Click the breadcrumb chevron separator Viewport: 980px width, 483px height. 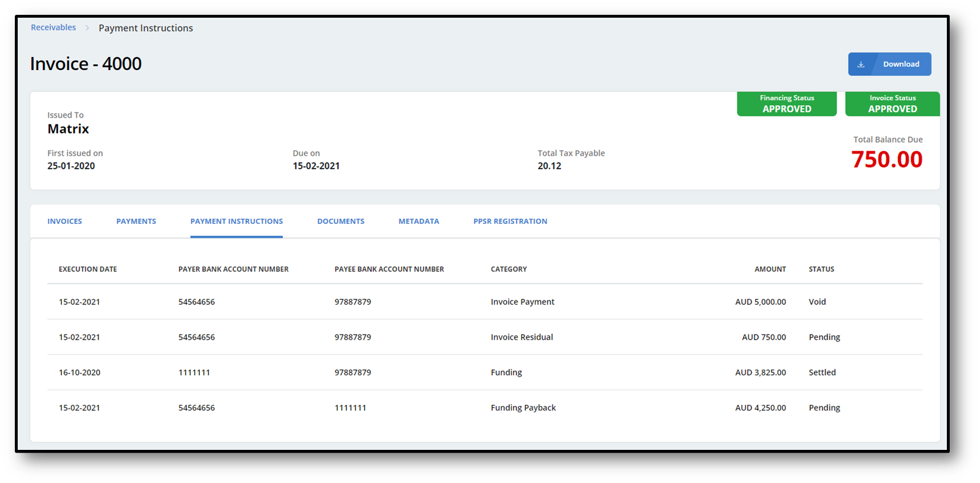[87, 28]
